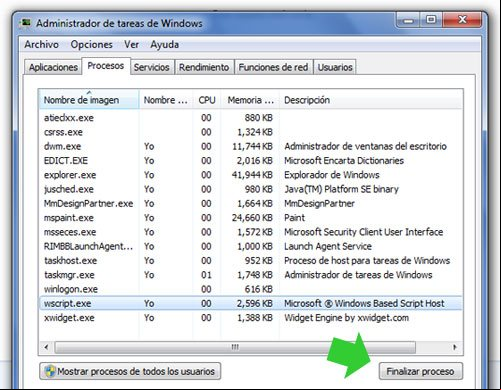The image size is (501, 390).
Task: Click the Paint description cell
Action: point(294,218)
